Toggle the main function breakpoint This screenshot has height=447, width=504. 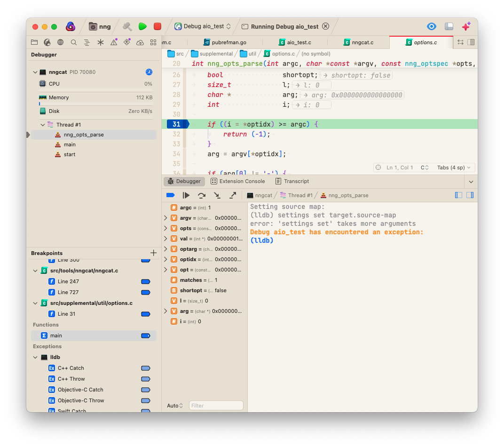click(146, 336)
